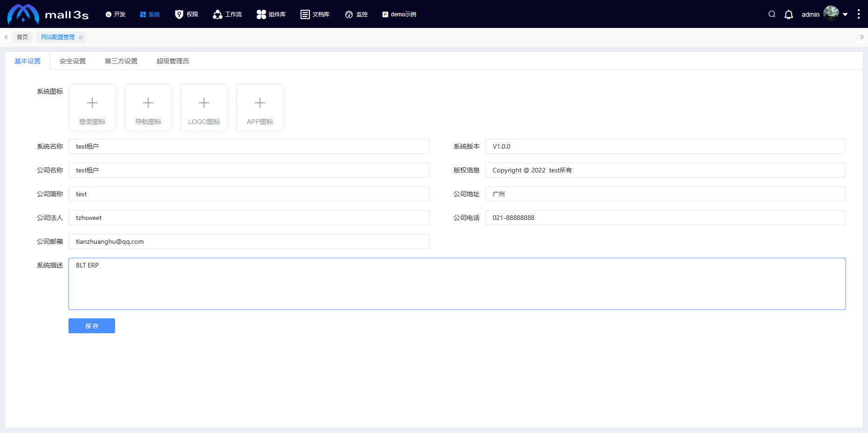This screenshot has width=868, height=433.
Task: Click the admin user avatar
Action: 831,14
